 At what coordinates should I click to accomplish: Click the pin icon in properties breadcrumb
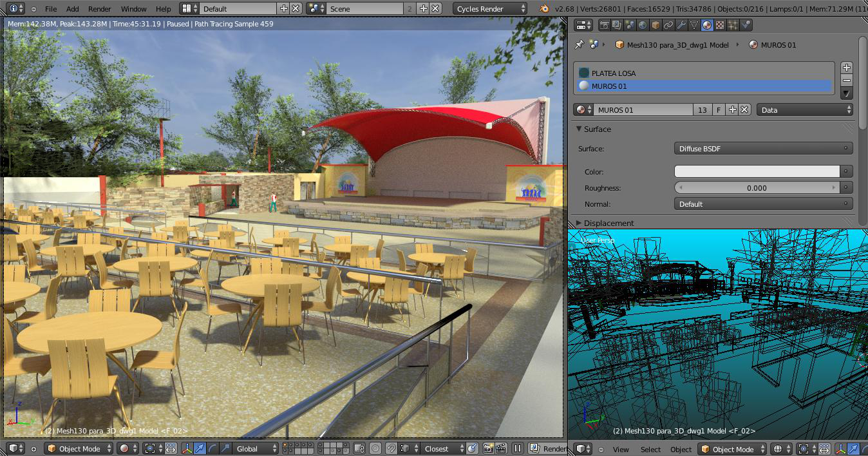point(579,44)
